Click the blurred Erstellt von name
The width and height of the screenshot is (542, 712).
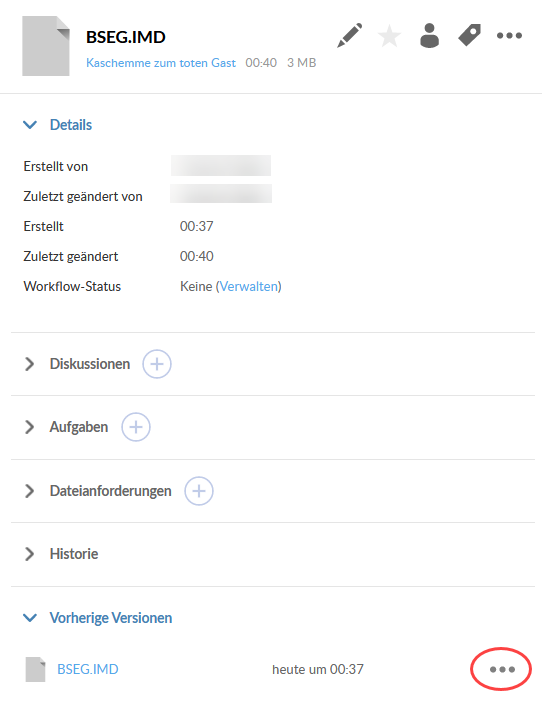tap(221, 165)
